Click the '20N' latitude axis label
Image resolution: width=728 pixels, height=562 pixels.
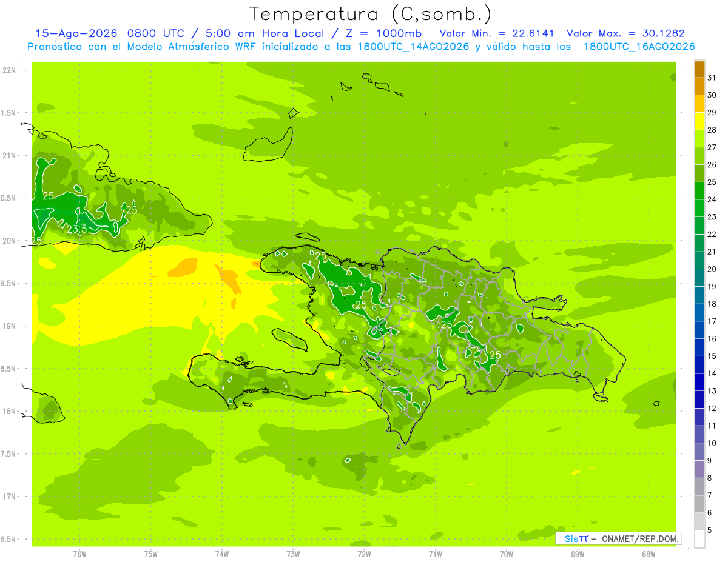pos(10,241)
